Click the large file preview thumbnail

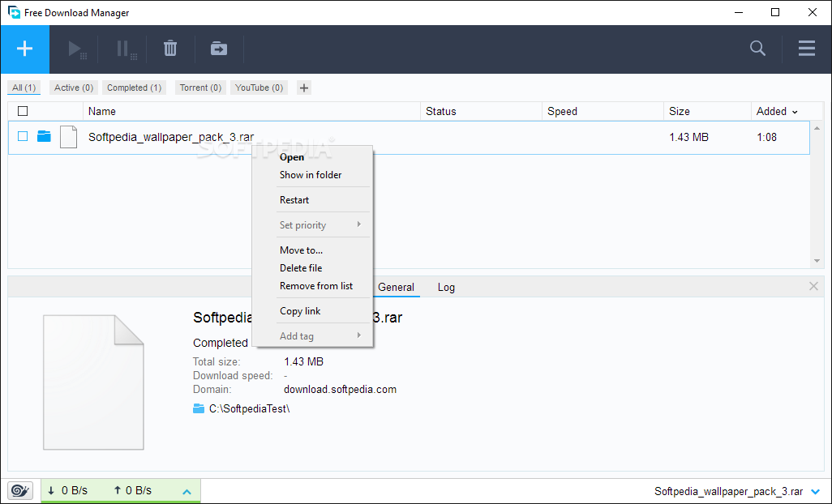tap(93, 382)
